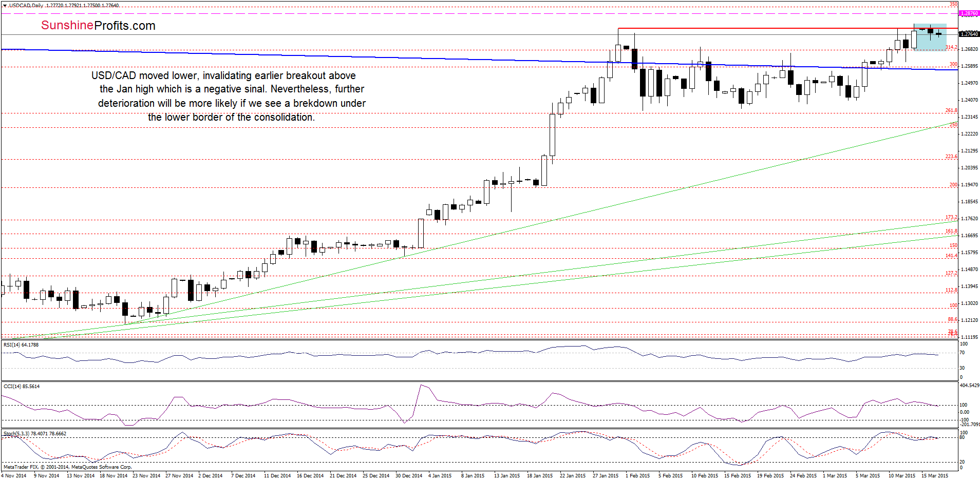Screen dimensions: 980x480
Task: Click the 1.26820 price axis value
Action: click(969, 49)
